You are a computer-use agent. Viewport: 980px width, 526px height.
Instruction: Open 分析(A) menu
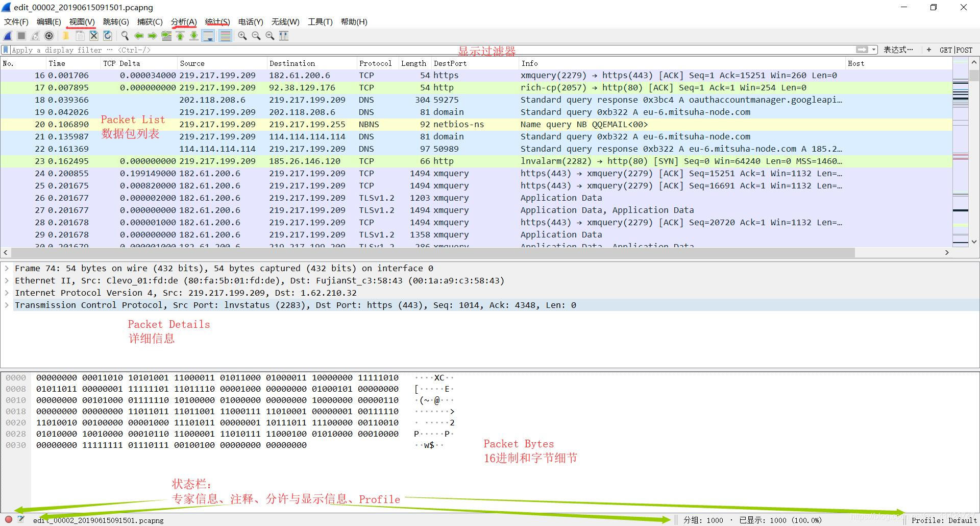(184, 21)
